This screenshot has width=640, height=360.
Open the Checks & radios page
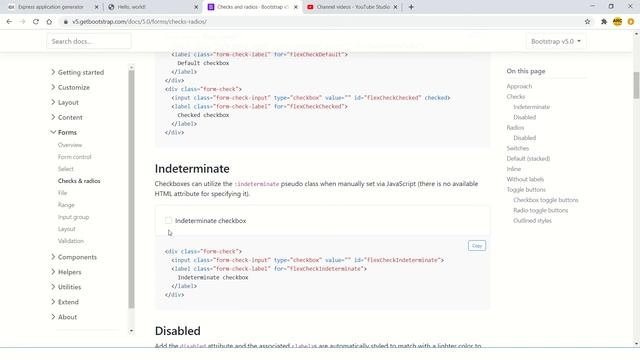pyautogui.click(x=79, y=181)
